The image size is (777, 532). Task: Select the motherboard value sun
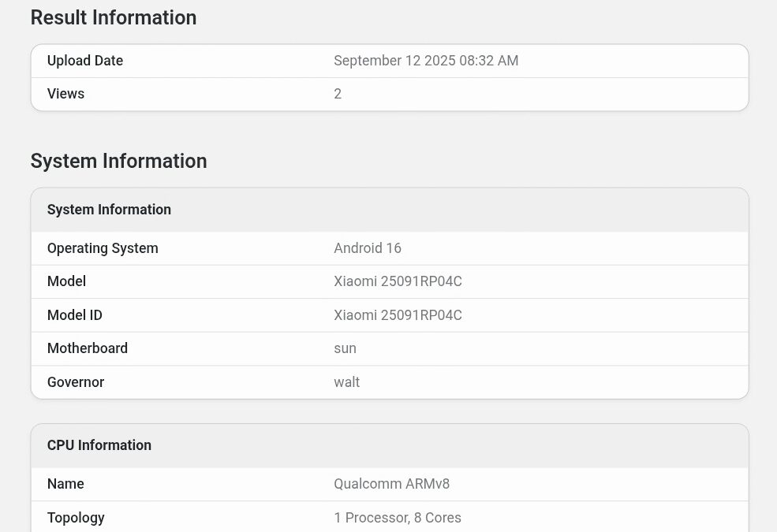pos(345,348)
